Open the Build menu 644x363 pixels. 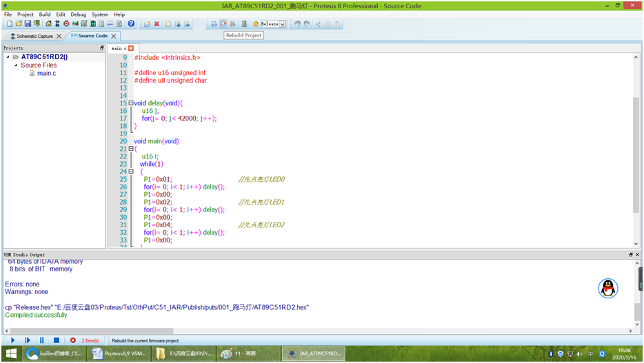[x=45, y=14]
